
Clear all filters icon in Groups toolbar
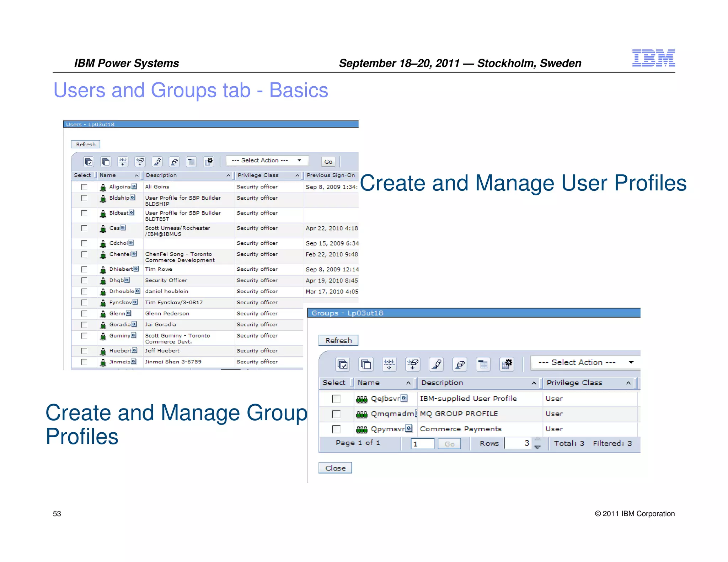[x=413, y=364]
